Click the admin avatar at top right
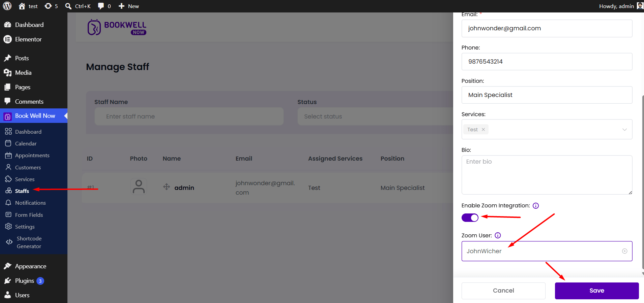Viewport: 644px width, 303px height. (x=640, y=6)
